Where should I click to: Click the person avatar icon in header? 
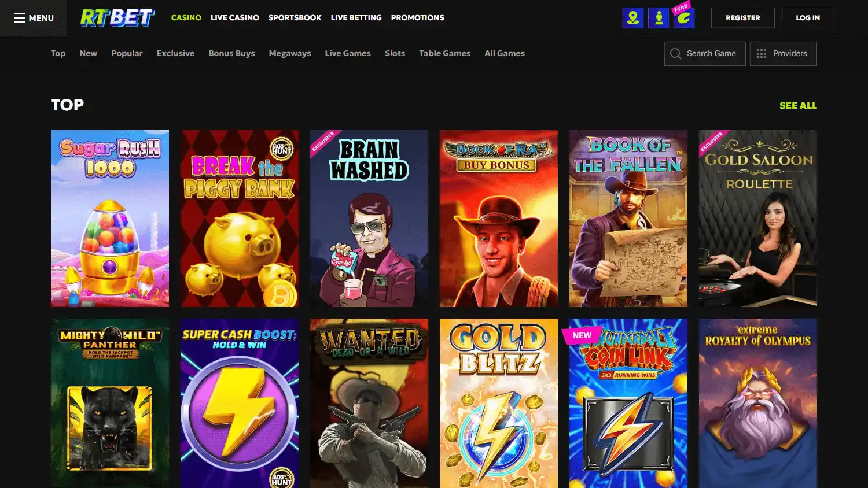(658, 18)
